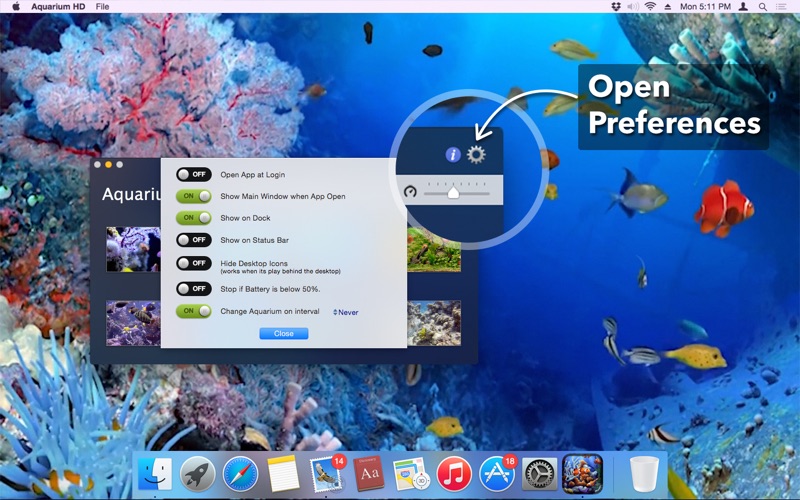This screenshot has height=500, width=800.
Task: Open Launchpad rocket icon in Dock
Action: click(x=198, y=473)
